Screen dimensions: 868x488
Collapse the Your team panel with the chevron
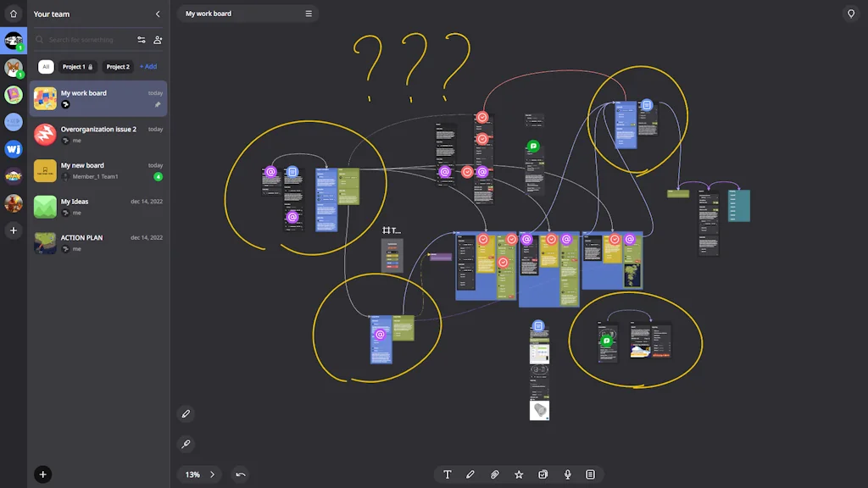coord(157,14)
